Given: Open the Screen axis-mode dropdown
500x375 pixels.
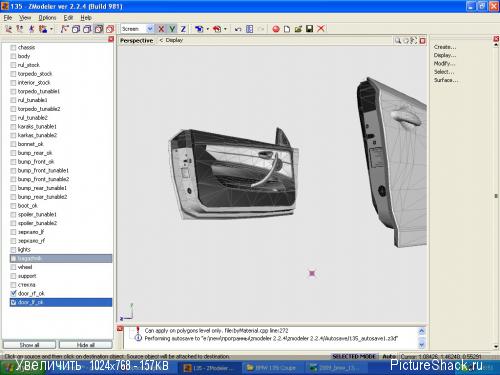Looking at the screenshot, I should (x=150, y=29).
